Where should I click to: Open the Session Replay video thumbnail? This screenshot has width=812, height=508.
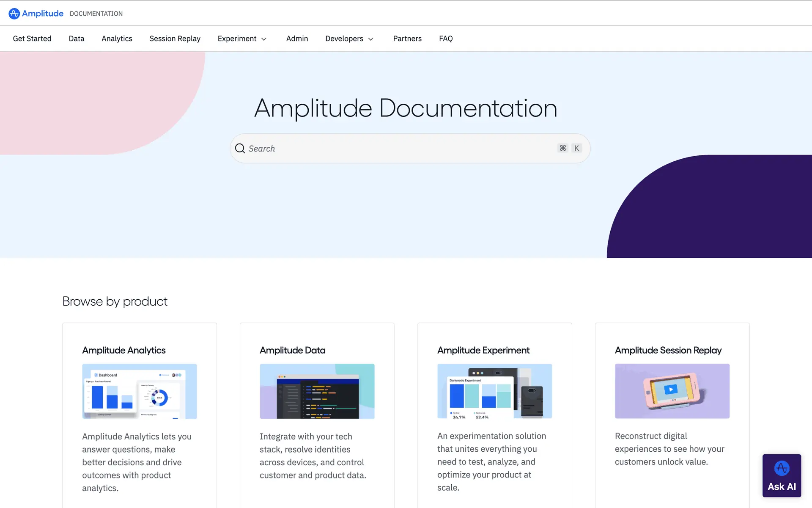coord(672,391)
